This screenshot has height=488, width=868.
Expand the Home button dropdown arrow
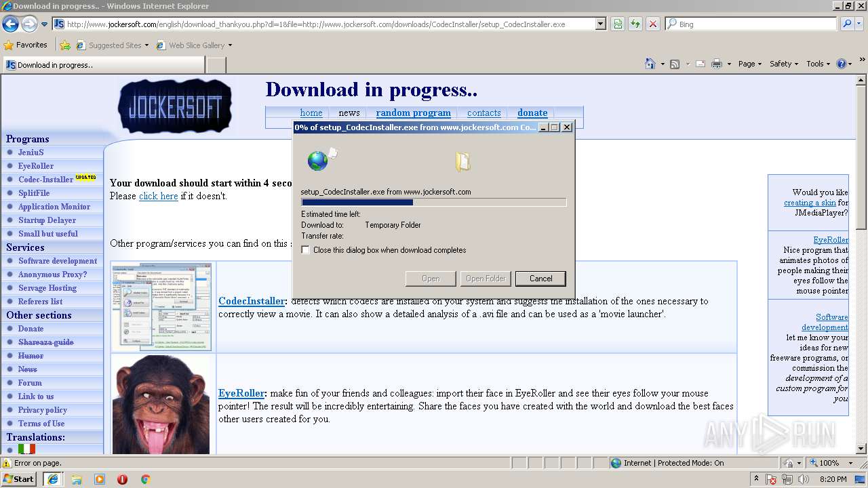663,64
